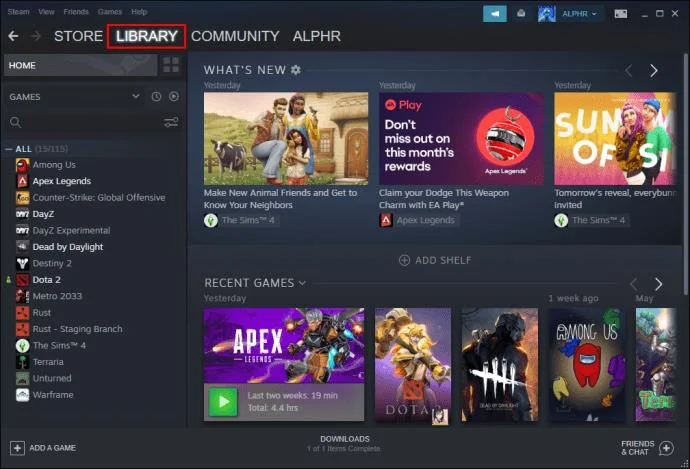The image size is (690, 469).
Task: Select Apex Legends in the games list
Action: click(62, 181)
